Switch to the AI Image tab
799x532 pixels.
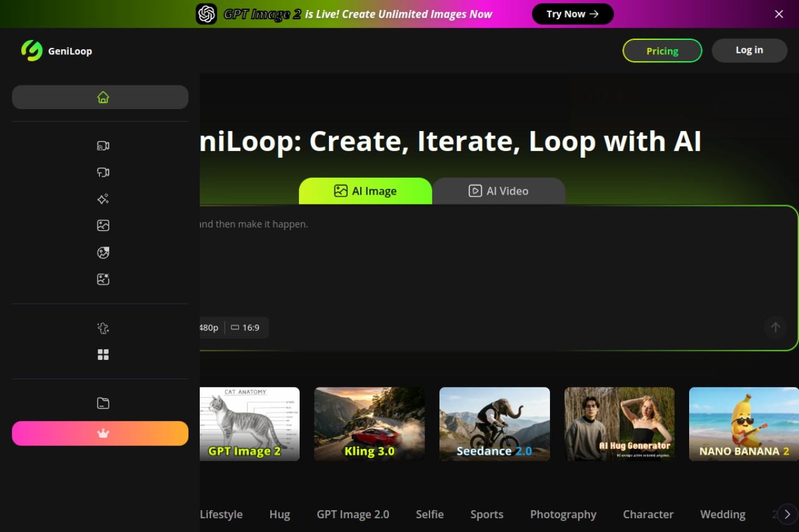tap(365, 191)
